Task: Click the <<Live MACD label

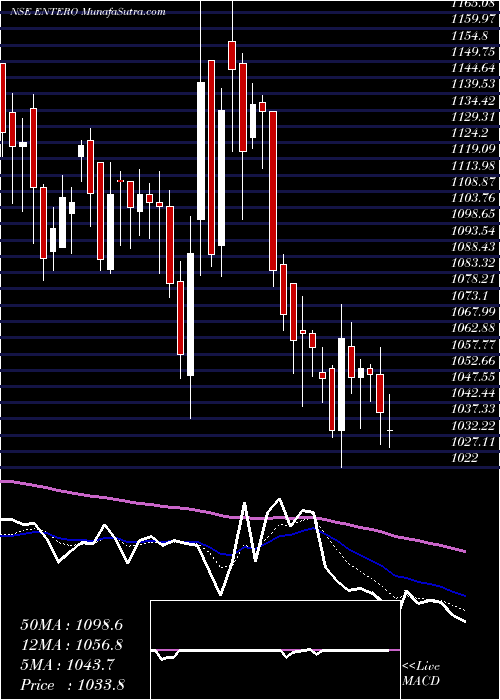Action: (x=421, y=674)
